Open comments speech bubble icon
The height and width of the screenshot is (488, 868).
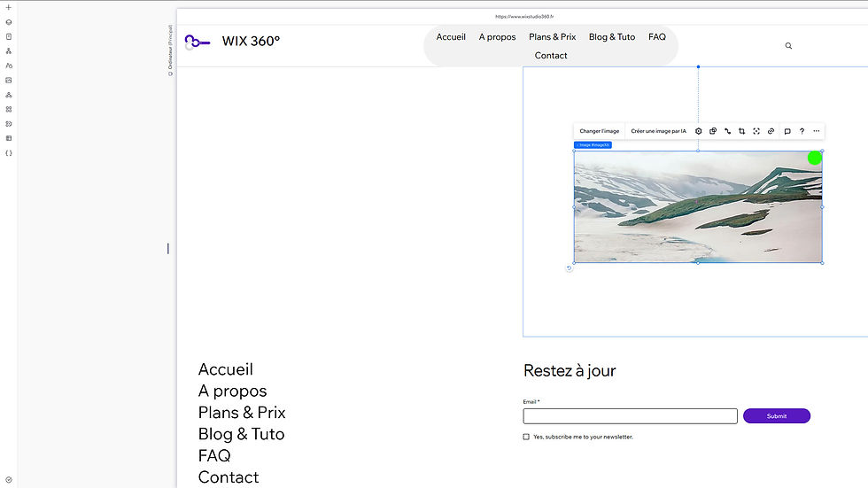(787, 131)
